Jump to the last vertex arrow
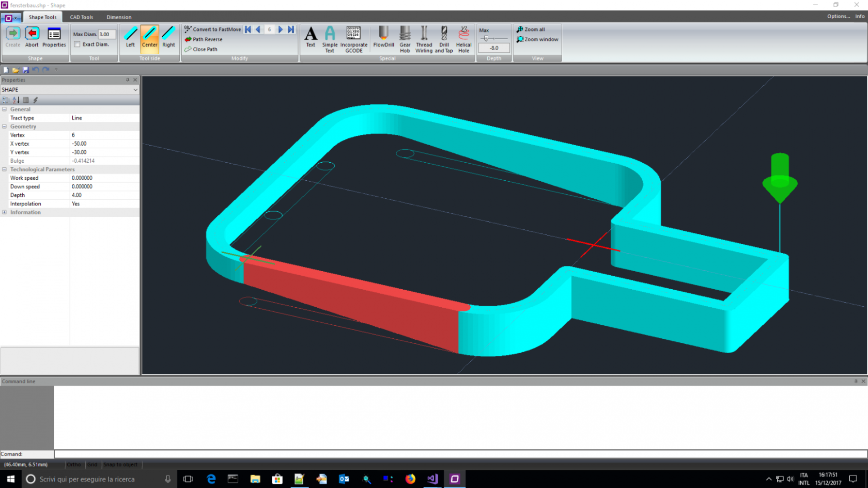Screen dimensions: 868x488 click(291, 29)
